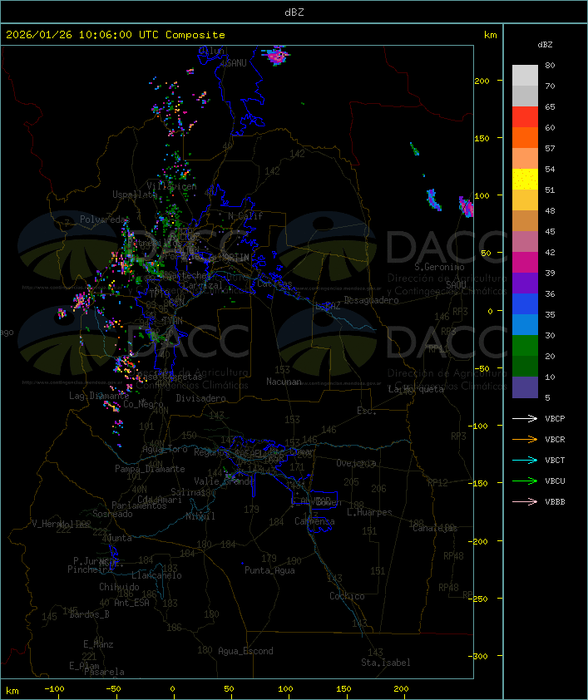Click the Nacunan place label

coord(284,382)
